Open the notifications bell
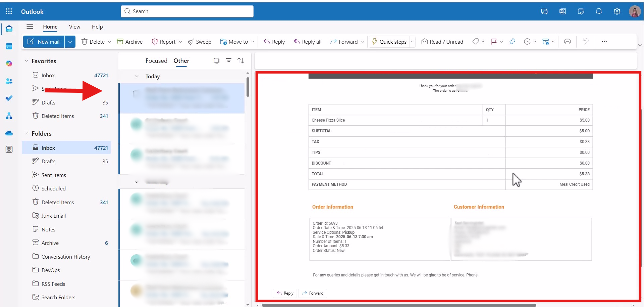This screenshot has height=307, width=644. click(599, 11)
